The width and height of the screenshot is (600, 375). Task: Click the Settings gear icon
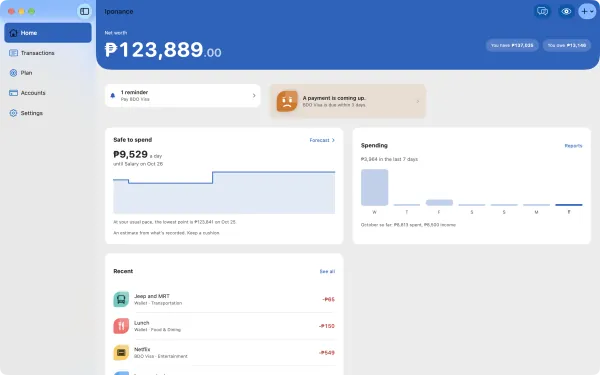13,113
